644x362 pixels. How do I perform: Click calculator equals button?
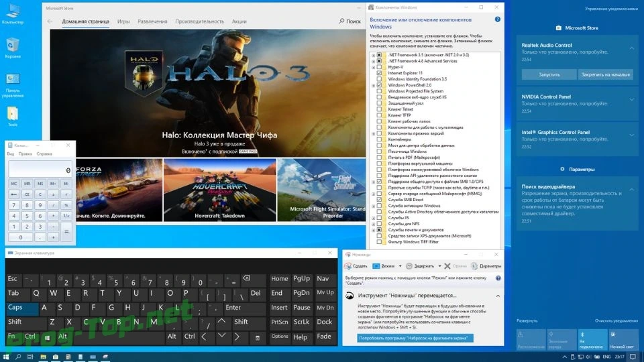click(x=66, y=231)
